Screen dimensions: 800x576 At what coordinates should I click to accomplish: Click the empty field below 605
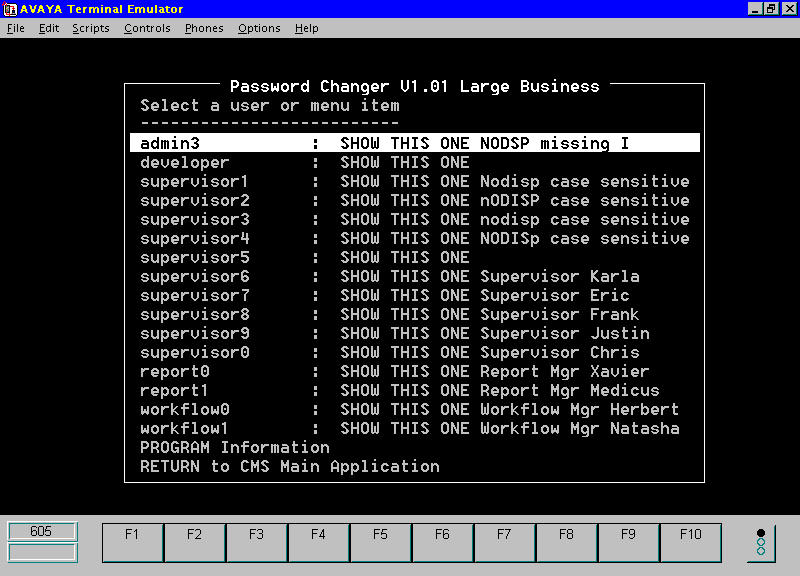pos(41,552)
